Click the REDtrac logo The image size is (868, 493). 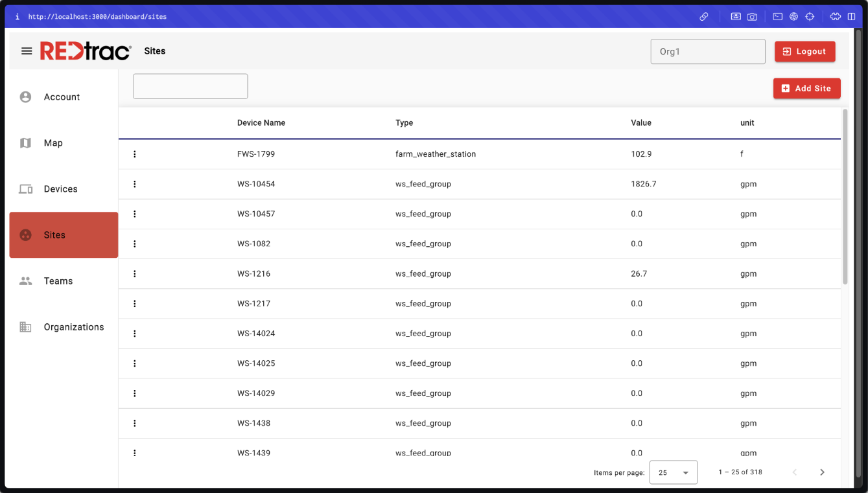coord(86,51)
